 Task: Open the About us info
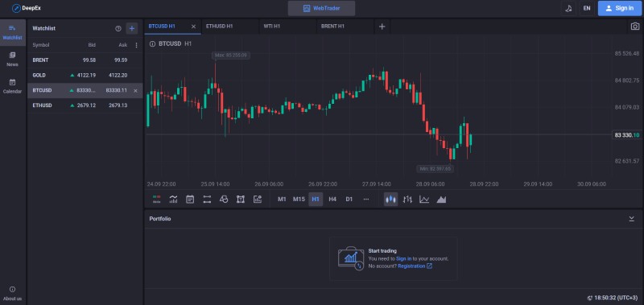12,294
